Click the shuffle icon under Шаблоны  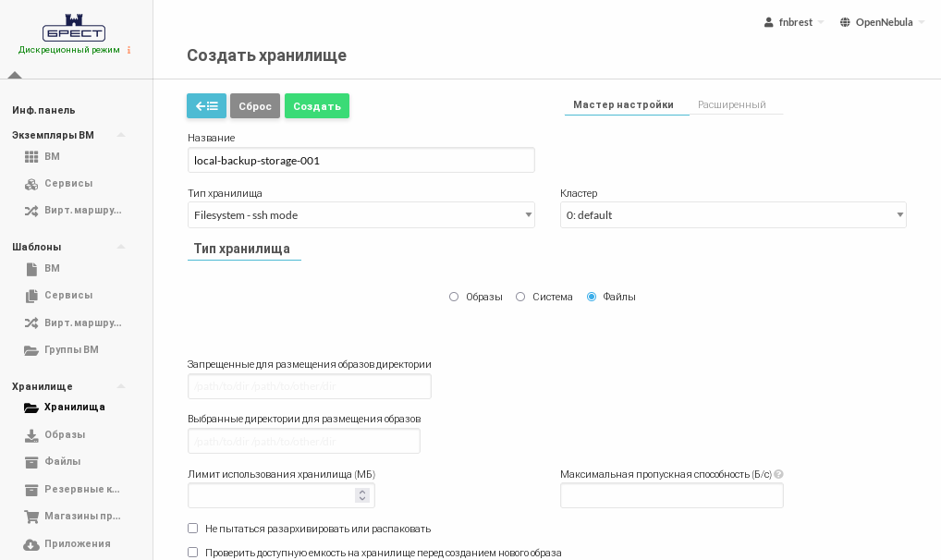[31, 323]
